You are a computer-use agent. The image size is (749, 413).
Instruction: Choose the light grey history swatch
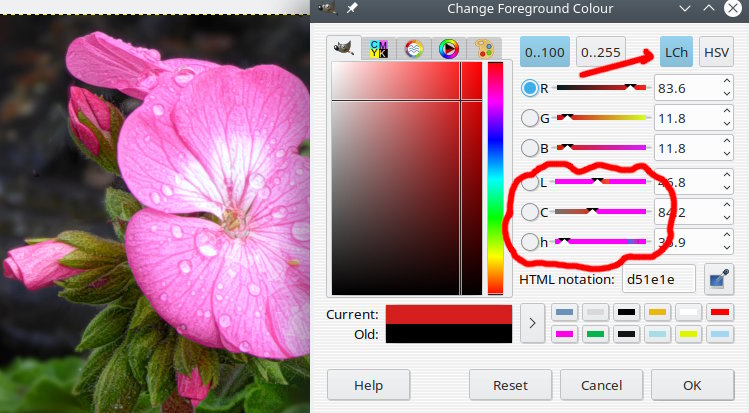pyautogui.click(x=595, y=312)
